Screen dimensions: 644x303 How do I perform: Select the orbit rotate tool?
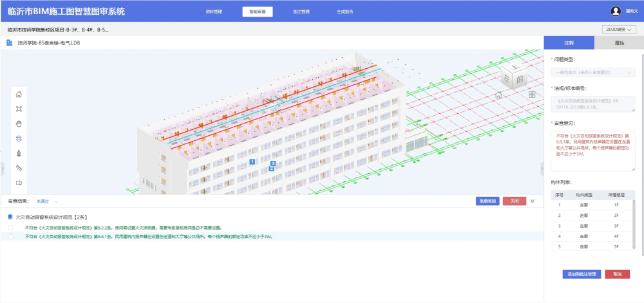click(x=19, y=138)
